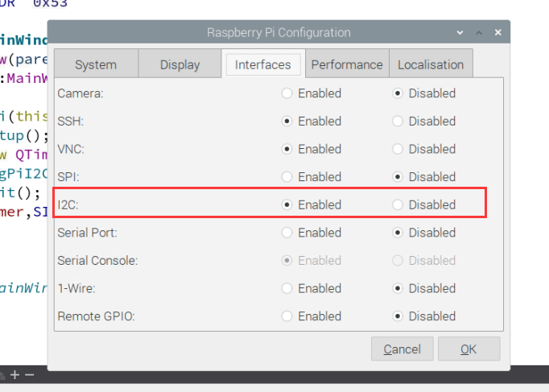Enable SPI

(287, 177)
